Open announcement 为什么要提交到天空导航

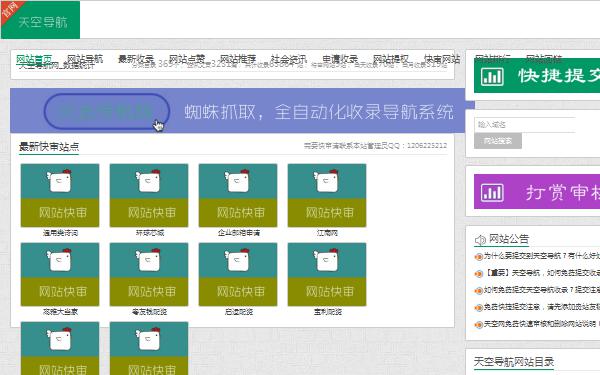pos(541,256)
